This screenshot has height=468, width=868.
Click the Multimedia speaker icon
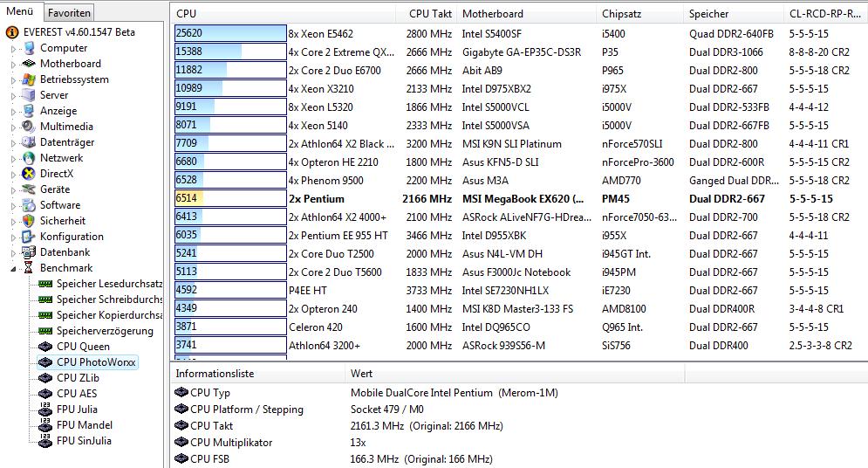29,127
